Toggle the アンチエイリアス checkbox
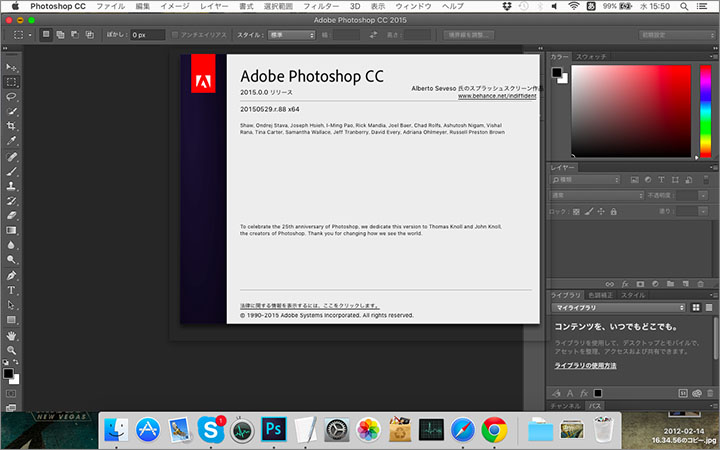This screenshot has height=450, width=720. tap(175, 35)
